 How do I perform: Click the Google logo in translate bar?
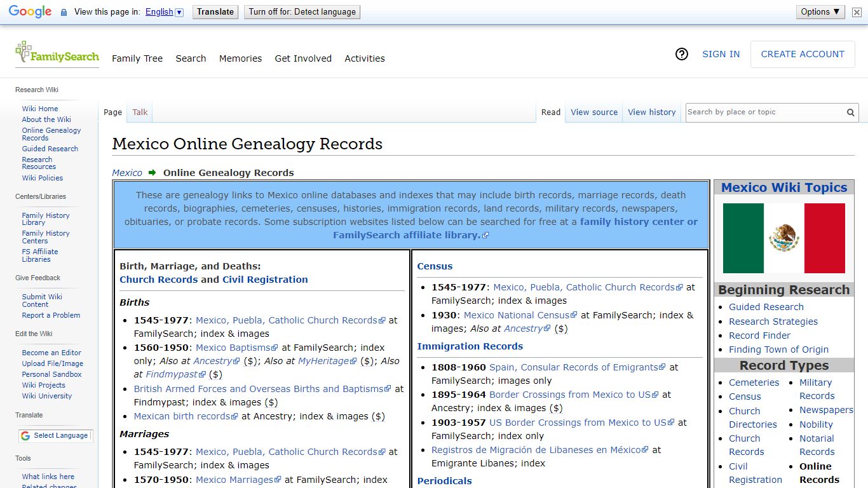[30, 11]
